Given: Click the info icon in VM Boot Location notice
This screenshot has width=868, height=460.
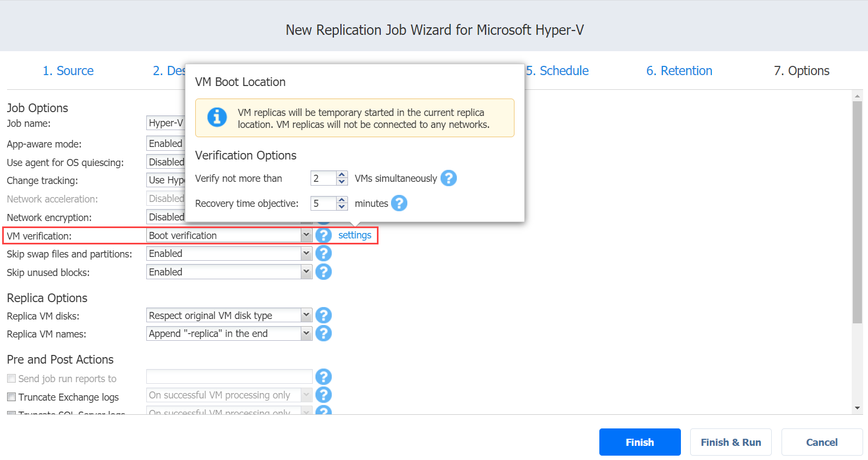Looking at the screenshot, I should pyautogui.click(x=217, y=117).
